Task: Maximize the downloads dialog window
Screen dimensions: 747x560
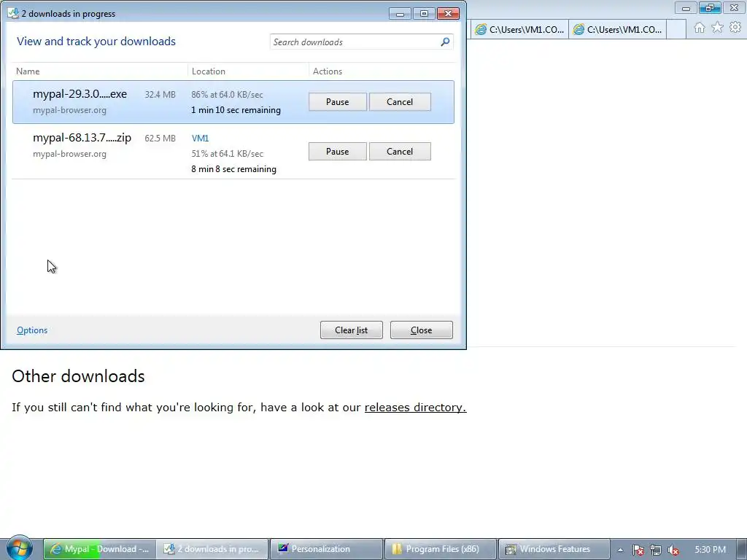Action: 424,14
